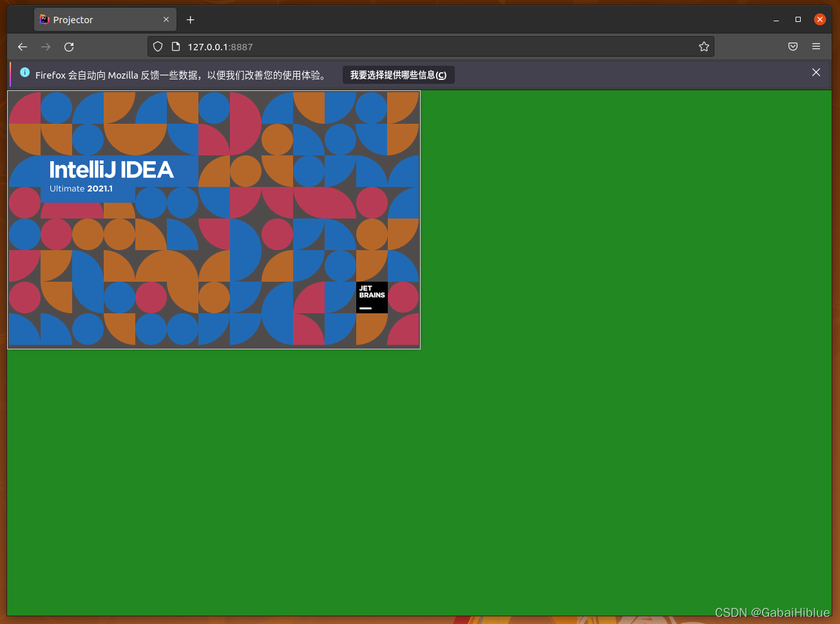Click the forward navigation arrow

pyautogui.click(x=46, y=46)
